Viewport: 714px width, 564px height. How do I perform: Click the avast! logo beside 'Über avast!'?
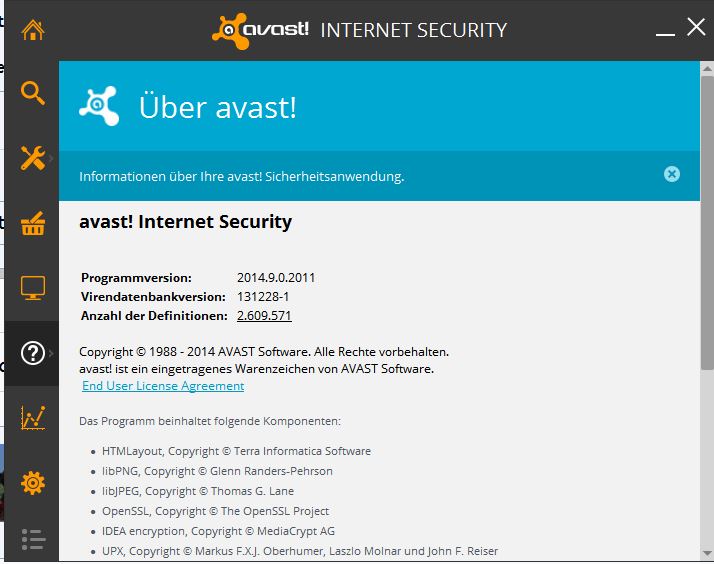pyautogui.click(x=100, y=106)
